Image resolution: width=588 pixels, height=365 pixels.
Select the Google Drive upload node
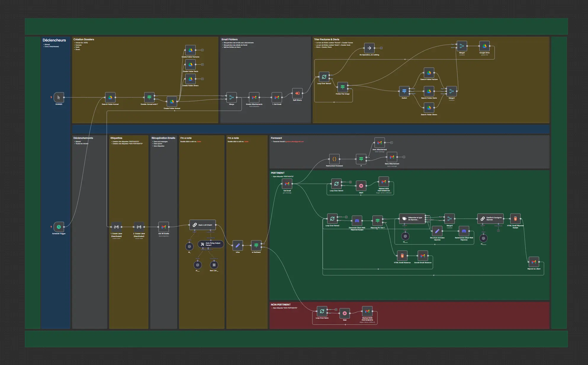pos(484,46)
